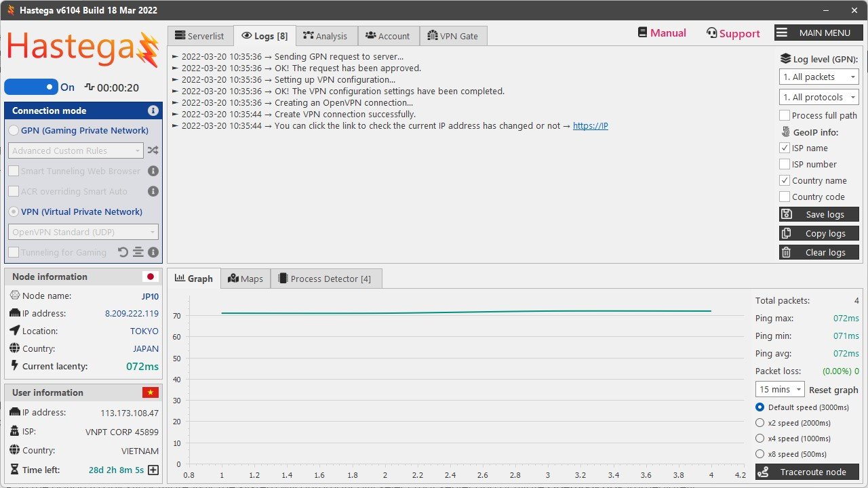This screenshot has width=868, height=488.
Task: Open the https://IP link in logs
Action: 591,125
